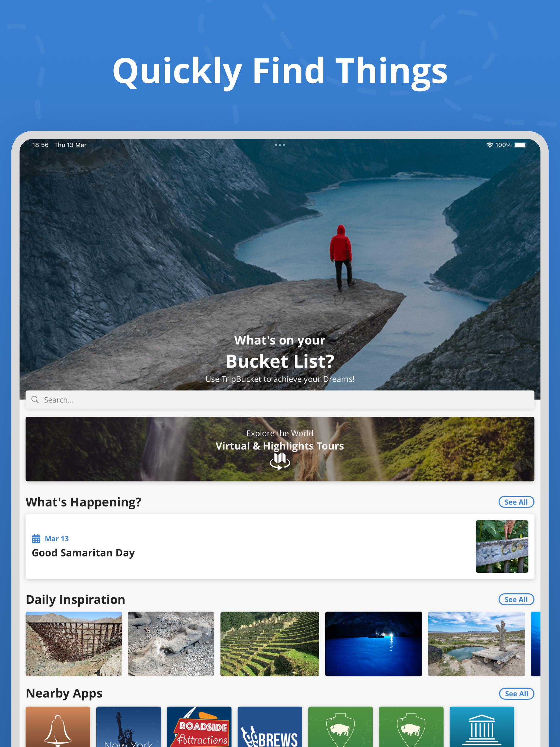Open the Brews app icon
Image resolution: width=560 pixels, height=747 pixels.
[x=270, y=726]
